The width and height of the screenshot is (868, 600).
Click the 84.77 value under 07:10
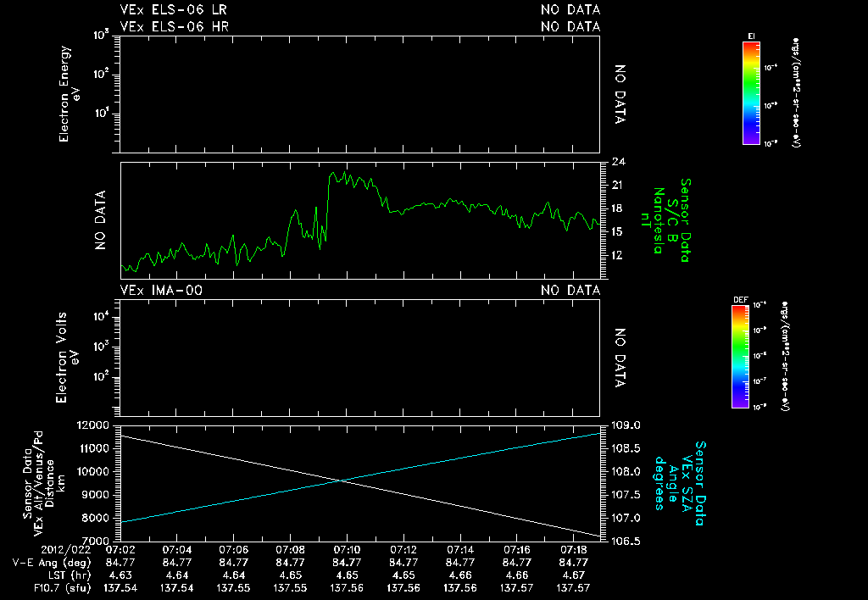(347, 563)
